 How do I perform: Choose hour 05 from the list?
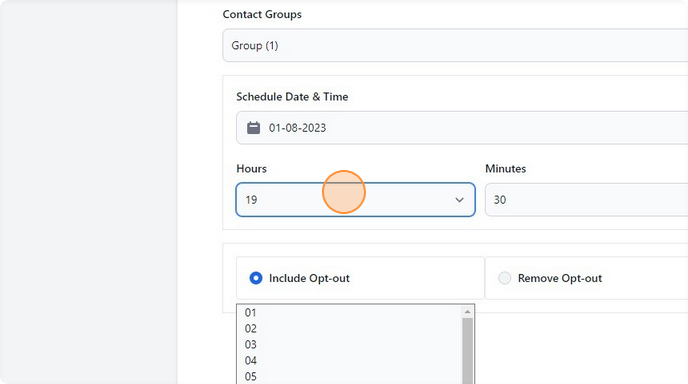coord(349,376)
